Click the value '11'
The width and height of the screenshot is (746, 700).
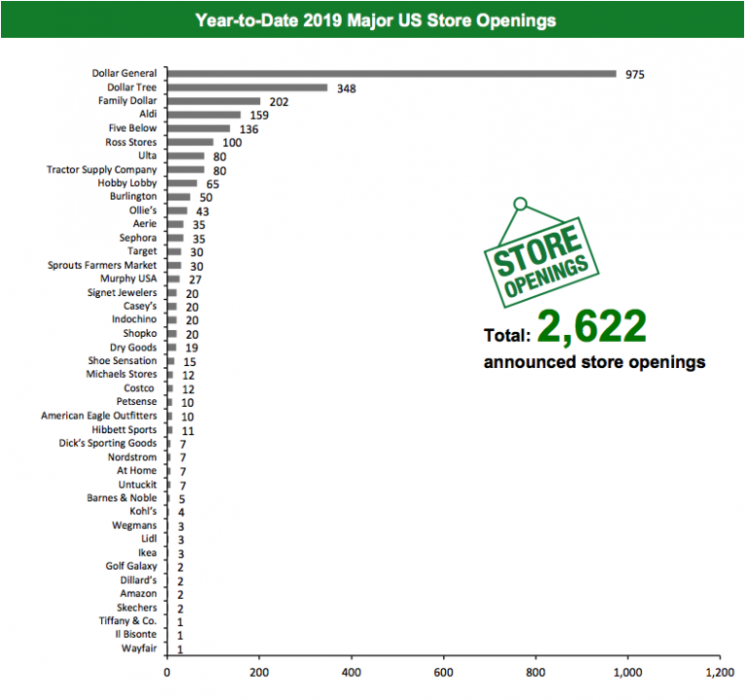click(187, 431)
